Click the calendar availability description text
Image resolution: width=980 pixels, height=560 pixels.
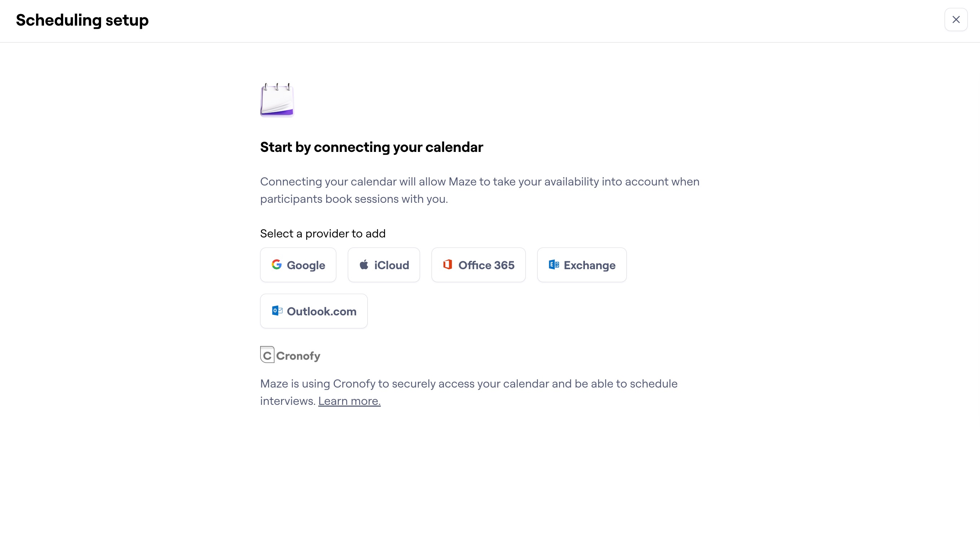[479, 190]
